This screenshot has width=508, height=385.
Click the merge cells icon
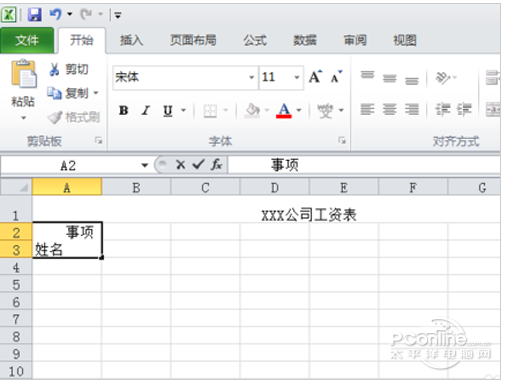493,109
